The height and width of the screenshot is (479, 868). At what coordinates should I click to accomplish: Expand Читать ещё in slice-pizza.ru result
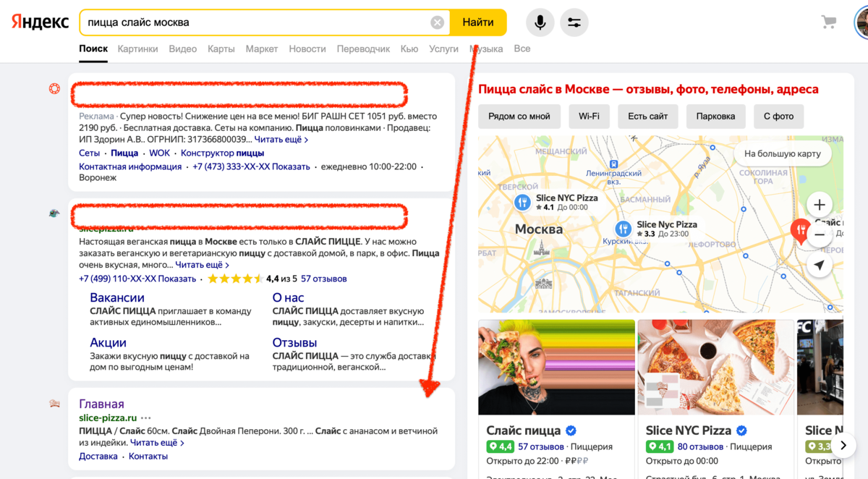click(x=157, y=443)
